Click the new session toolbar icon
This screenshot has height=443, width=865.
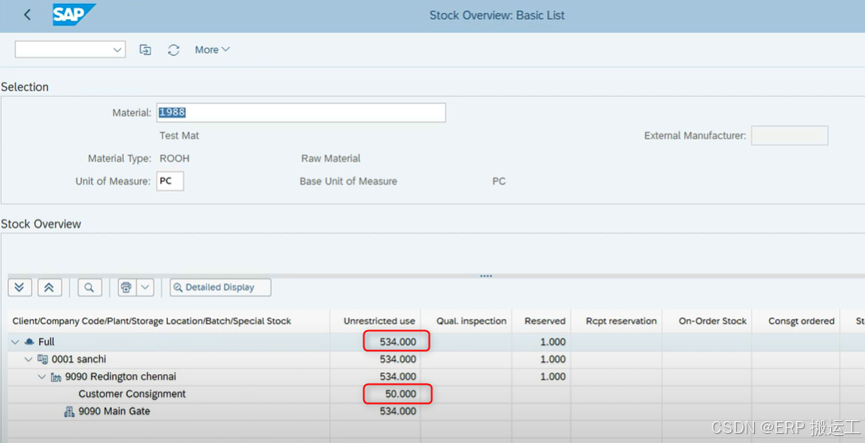pos(145,50)
